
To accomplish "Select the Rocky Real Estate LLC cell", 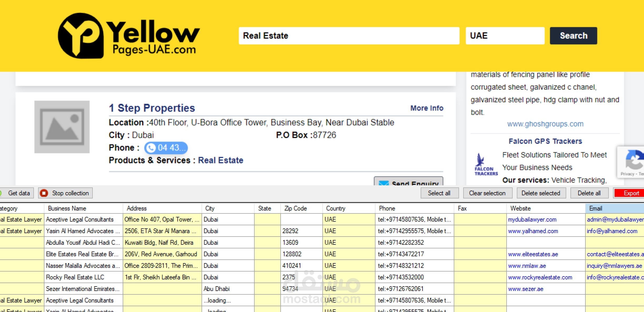I will [84, 277].
